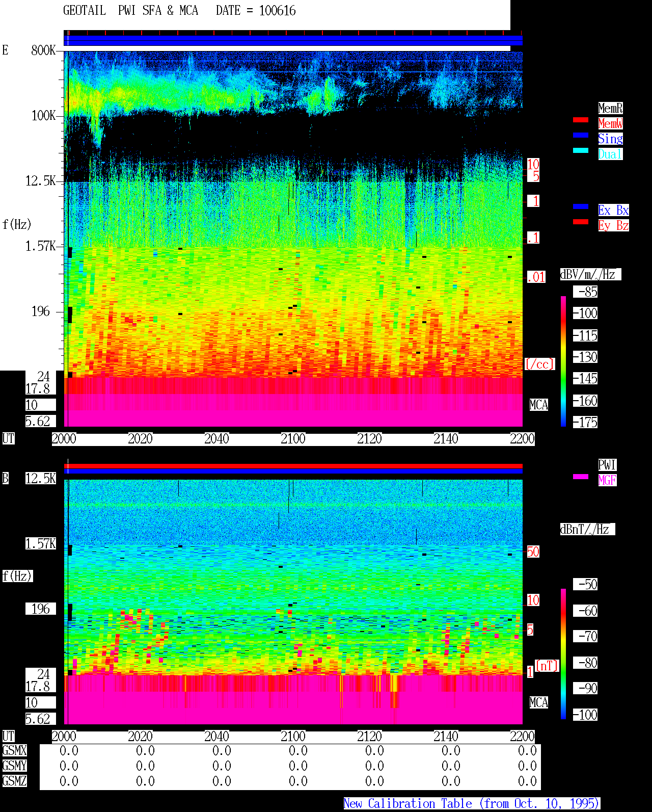Click the B panel label
Viewport: 652px width, 812px height.
tap(5, 478)
